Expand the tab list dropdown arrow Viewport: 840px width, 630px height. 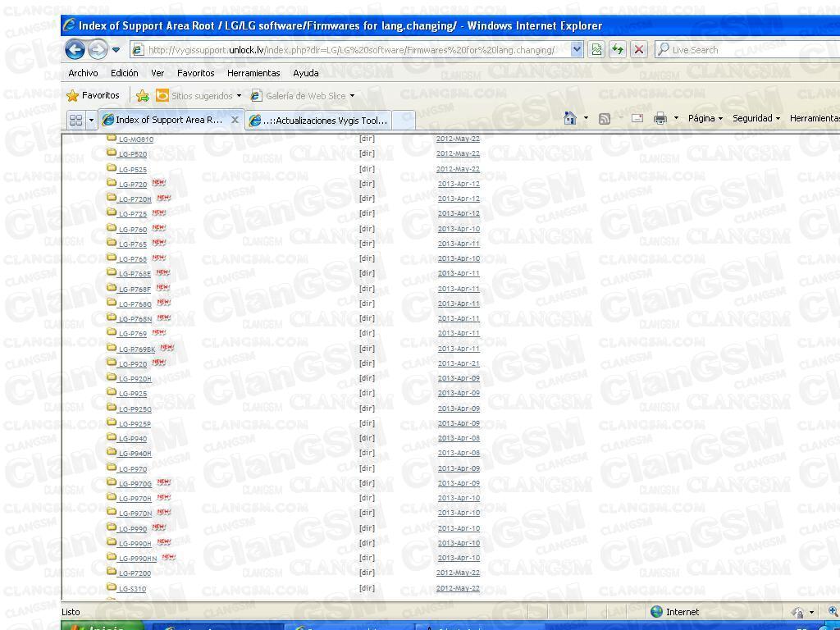pos(91,120)
